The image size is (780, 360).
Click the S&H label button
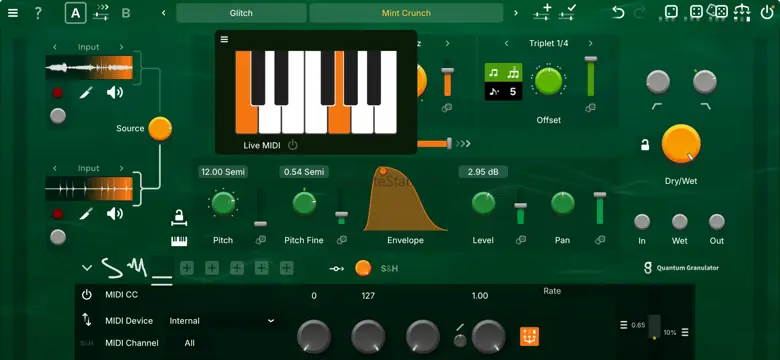(390, 269)
